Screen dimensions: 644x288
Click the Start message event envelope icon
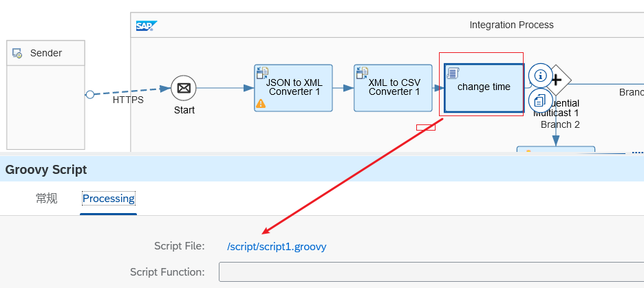[184, 88]
